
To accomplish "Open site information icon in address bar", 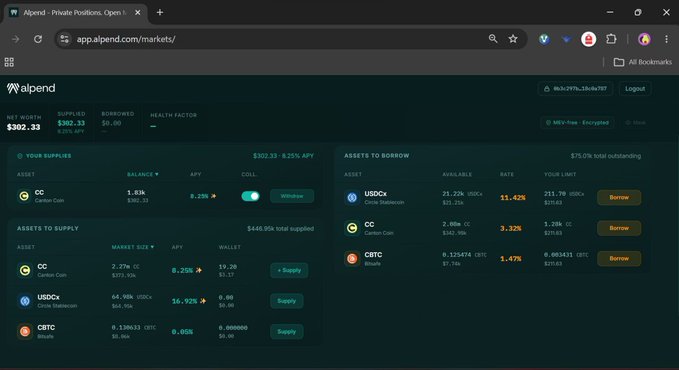I will click(65, 39).
